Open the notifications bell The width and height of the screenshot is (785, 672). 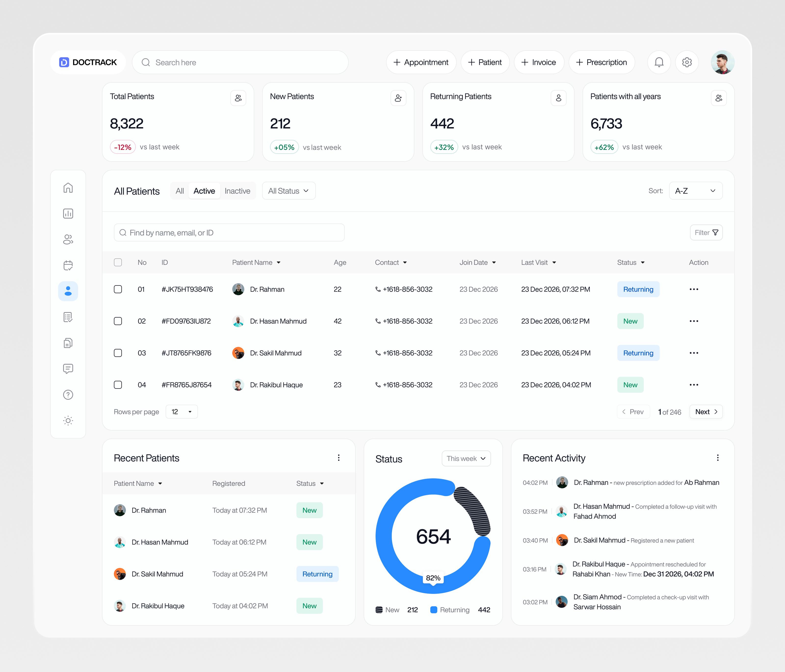tap(659, 62)
